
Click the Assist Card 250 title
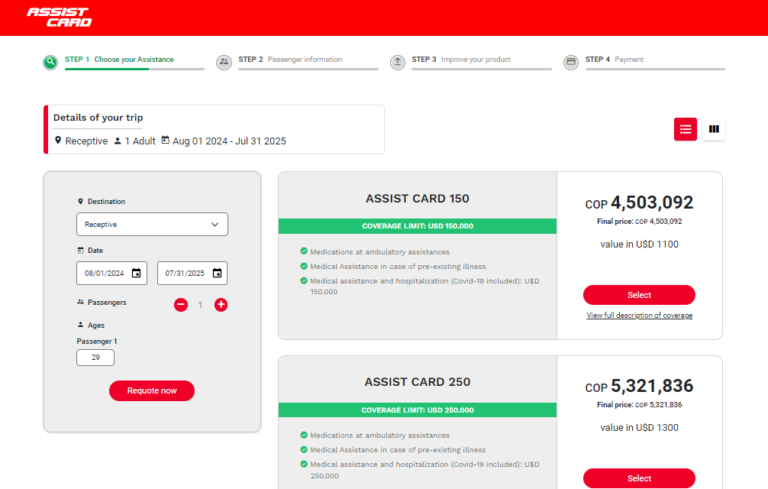coord(417,382)
